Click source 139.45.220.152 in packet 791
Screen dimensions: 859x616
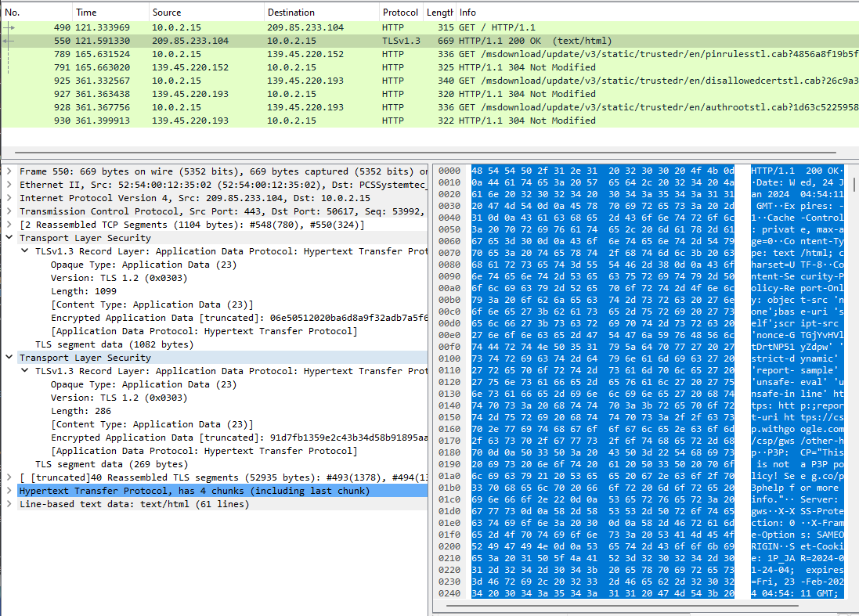tap(190, 67)
